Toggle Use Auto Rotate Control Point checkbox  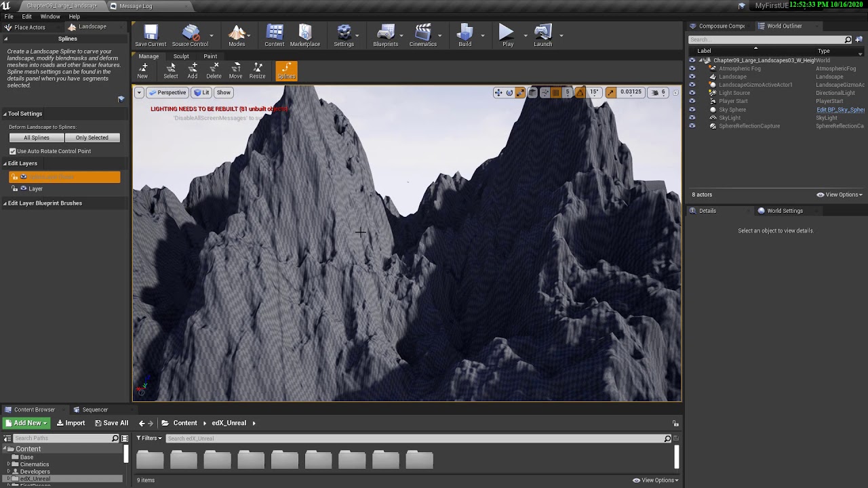coord(12,151)
